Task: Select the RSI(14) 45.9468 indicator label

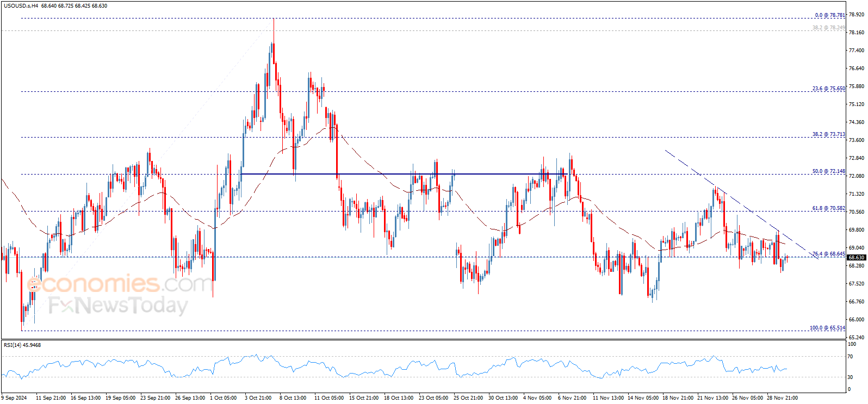Action: point(22,345)
